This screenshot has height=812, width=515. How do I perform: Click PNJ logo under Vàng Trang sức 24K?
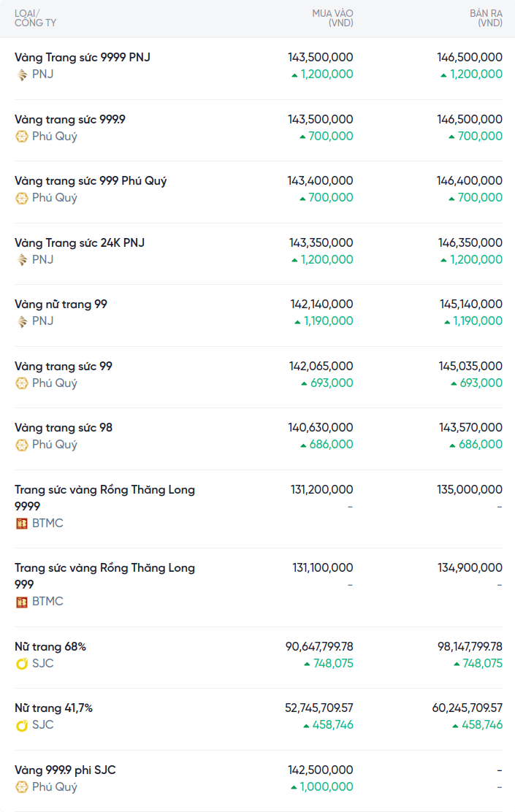[x=22, y=260]
